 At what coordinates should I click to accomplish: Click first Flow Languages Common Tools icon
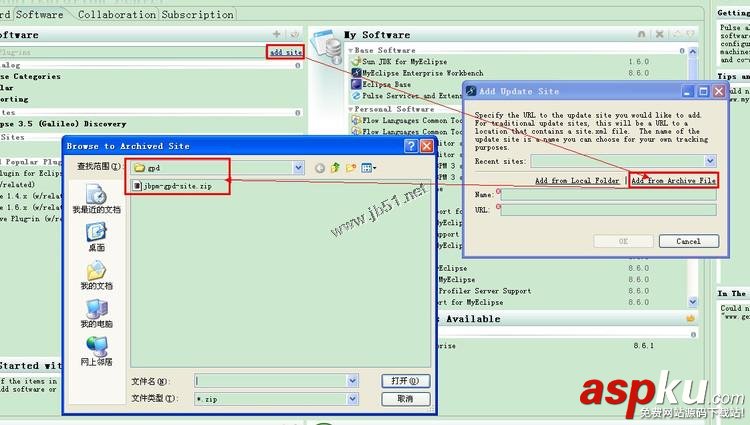pos(356,120)
